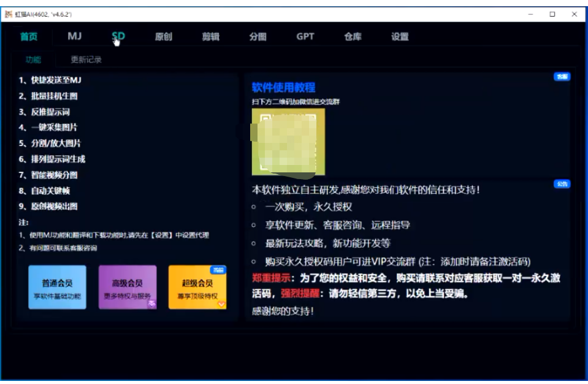588x384 pixels.
Task: Open the 仓库 tab
Action: pos(353,37)
